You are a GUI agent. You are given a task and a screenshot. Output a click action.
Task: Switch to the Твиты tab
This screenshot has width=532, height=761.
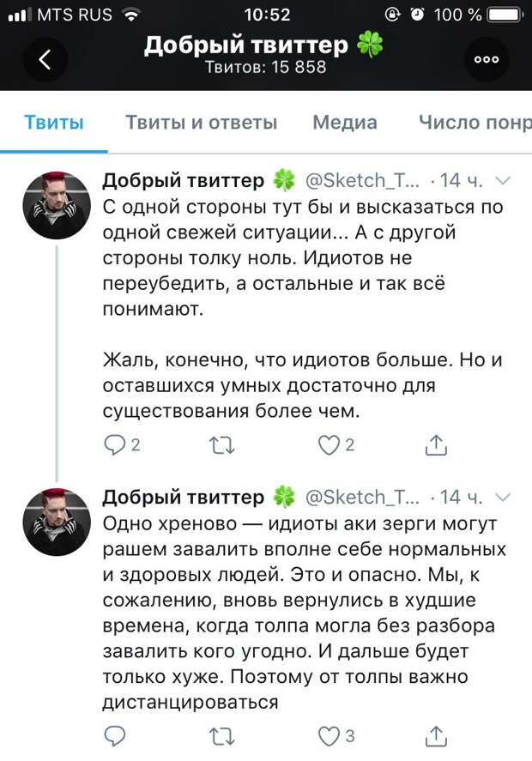tap(53, 123)
